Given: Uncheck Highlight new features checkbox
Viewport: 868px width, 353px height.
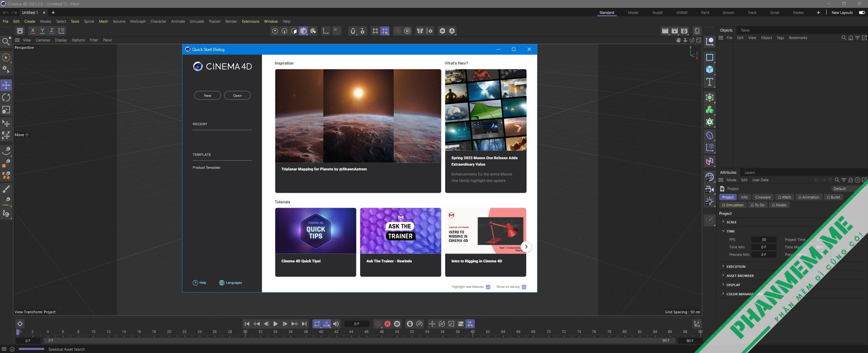Looking at the screenshot, I should tap(488, 287).
